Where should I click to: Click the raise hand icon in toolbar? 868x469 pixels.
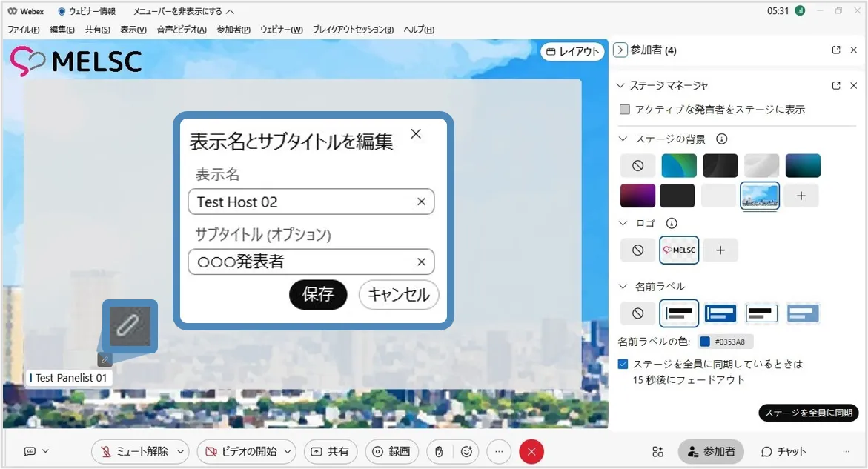click(x=439, y=451)
